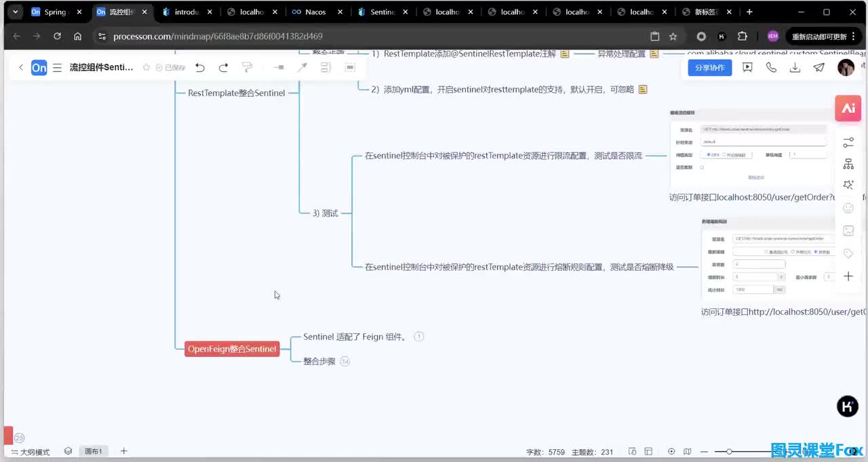The width and height of the screenshot is (868, 462).
Task: Switch to 大纲模式 outline mode
Action: tap(31, 452)
